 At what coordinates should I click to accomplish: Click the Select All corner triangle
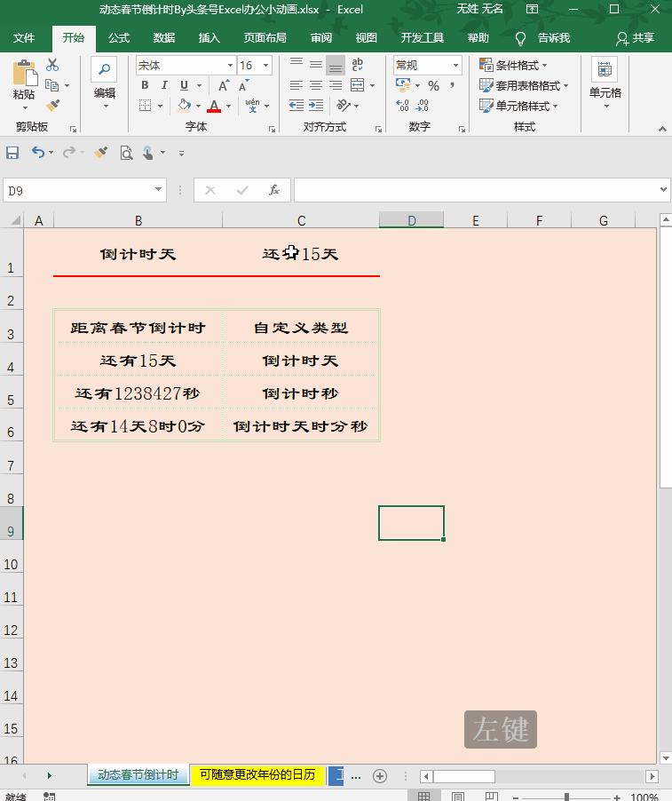pos(15,220)
